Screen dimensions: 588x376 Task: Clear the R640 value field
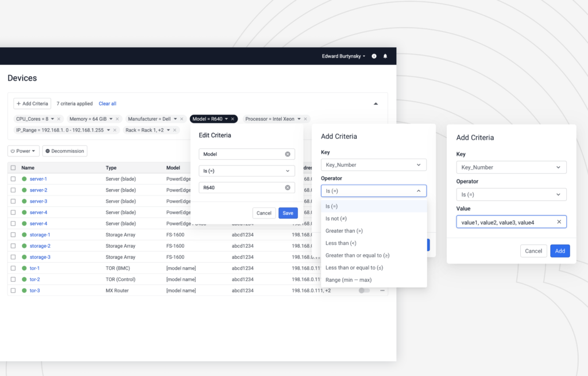point(288,187)
